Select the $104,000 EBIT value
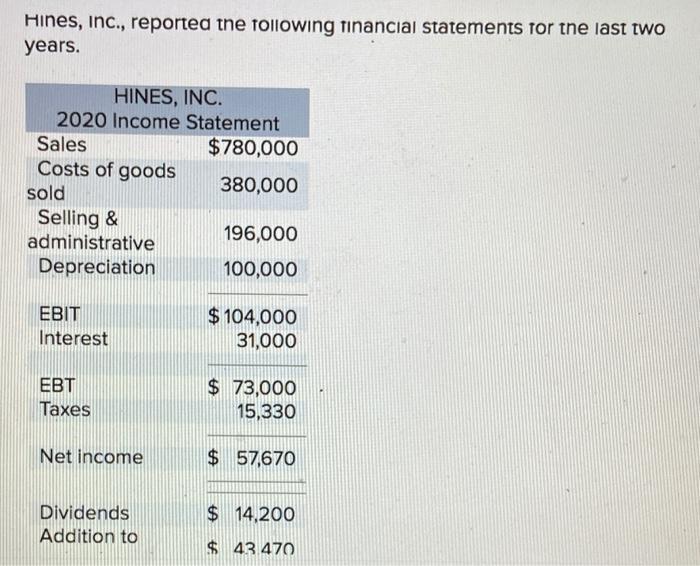 252,317
